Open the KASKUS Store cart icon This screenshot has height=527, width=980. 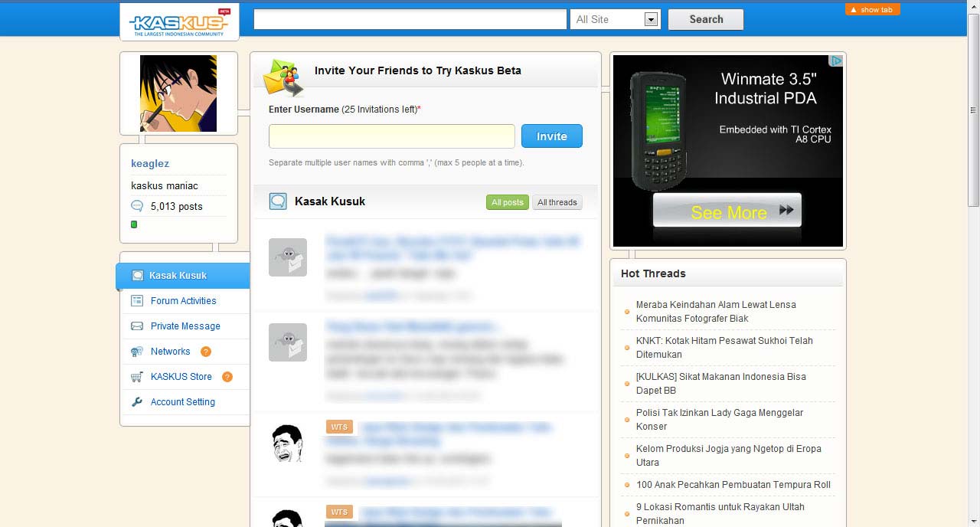tap(137, 377)
